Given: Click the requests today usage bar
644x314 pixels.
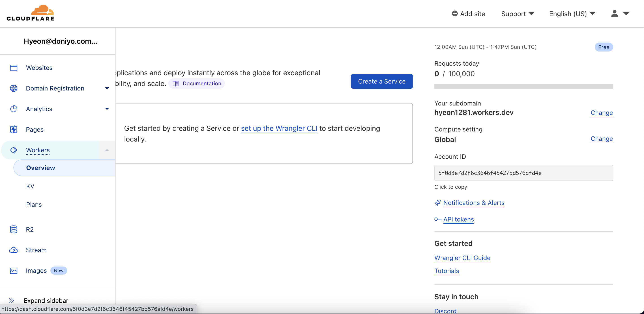Looking at the screenshot, I should tap(523, 86).
